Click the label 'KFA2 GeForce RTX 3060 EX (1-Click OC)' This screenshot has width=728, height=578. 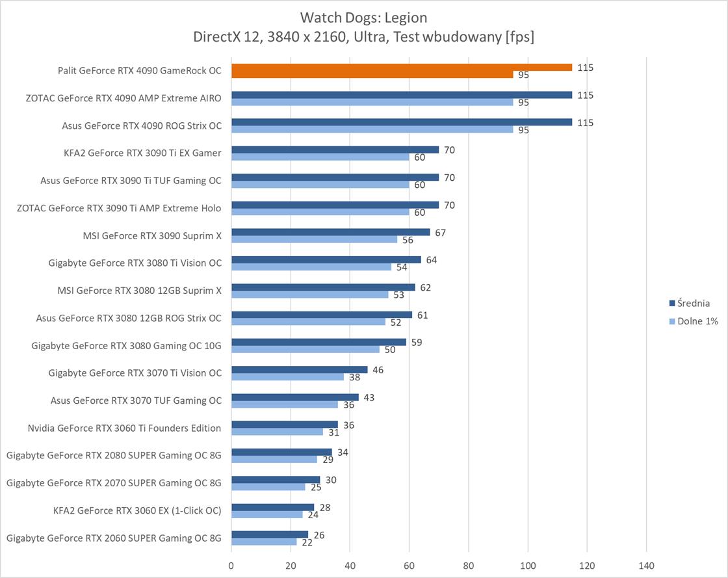(137, 510)
